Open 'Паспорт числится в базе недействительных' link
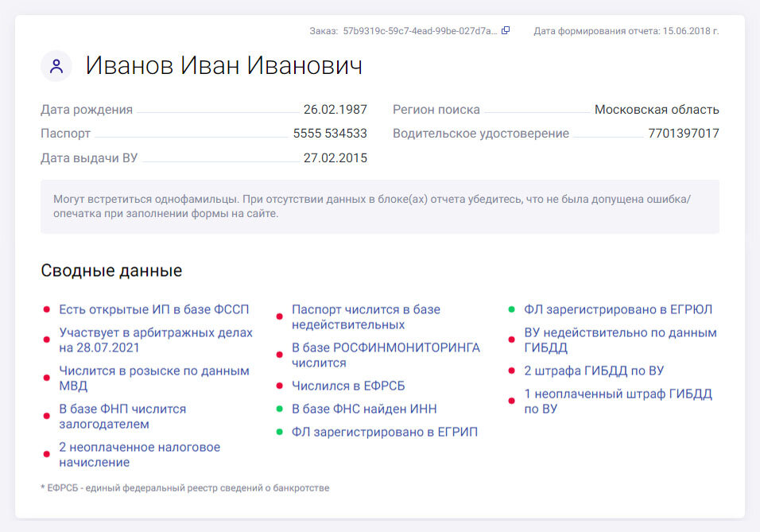Screen dimensions: 760x532 (x=366, y=317)
